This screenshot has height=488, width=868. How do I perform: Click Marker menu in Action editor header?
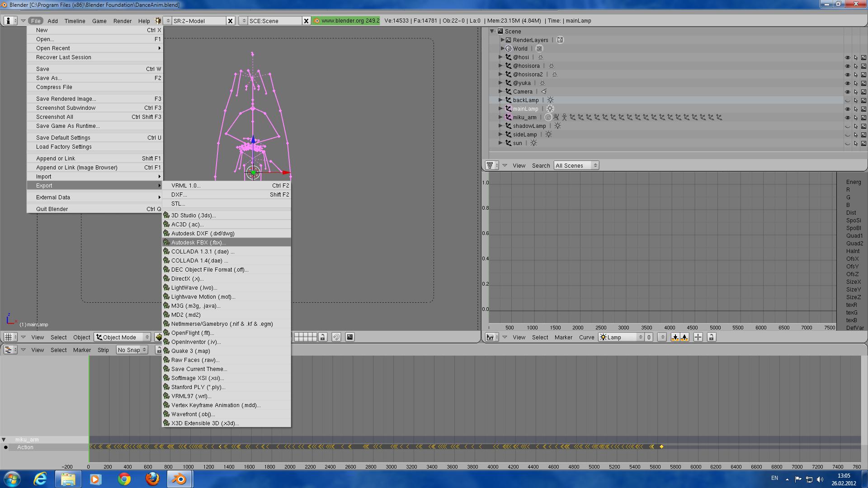coord(82,350)
